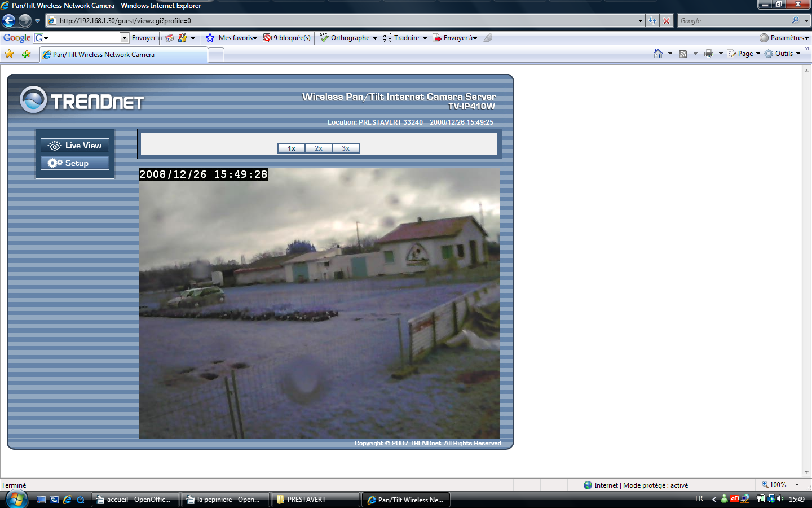The image size is (812, 508).
Task: Click the FR language indicator in tray
Action: click(x=699, y=498)
